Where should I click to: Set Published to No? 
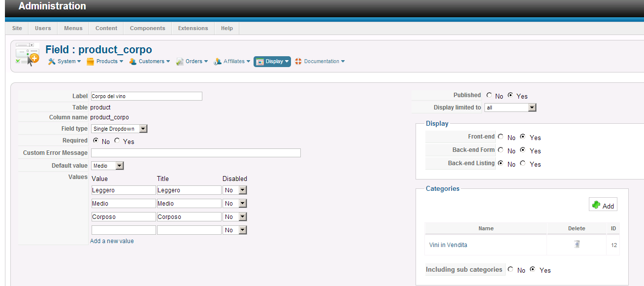[x=489, y=95]
